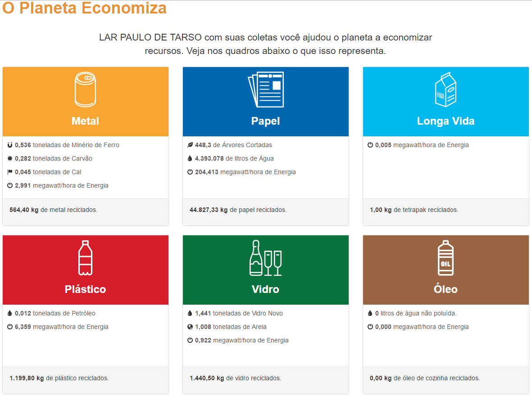532x396 pixels.
Task: Click the magnet icon beside Minério de Ferro
Action: click(x=10, y=145)
